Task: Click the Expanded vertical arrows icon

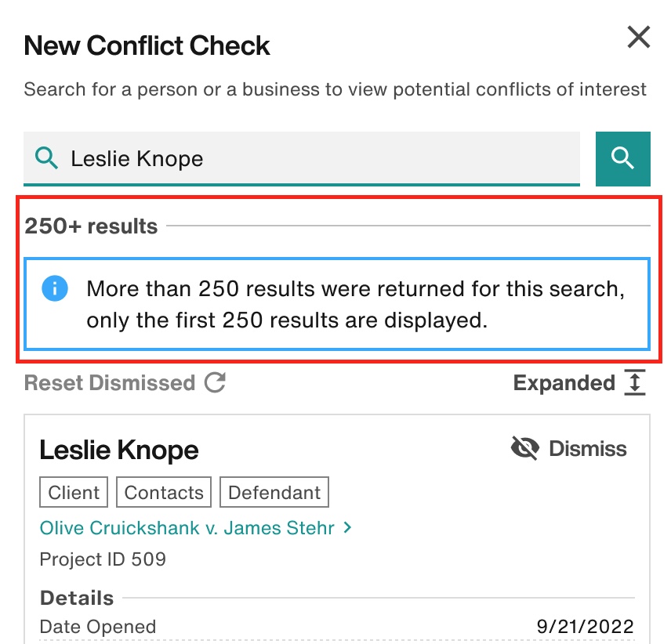Action: click(x=635, y=382)
